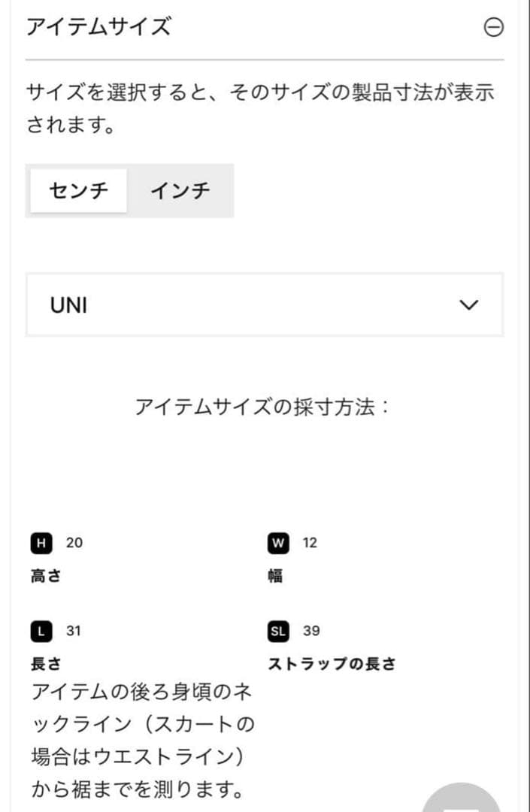Click the 高さ height label
530x812 pixels.
[46, 576]
